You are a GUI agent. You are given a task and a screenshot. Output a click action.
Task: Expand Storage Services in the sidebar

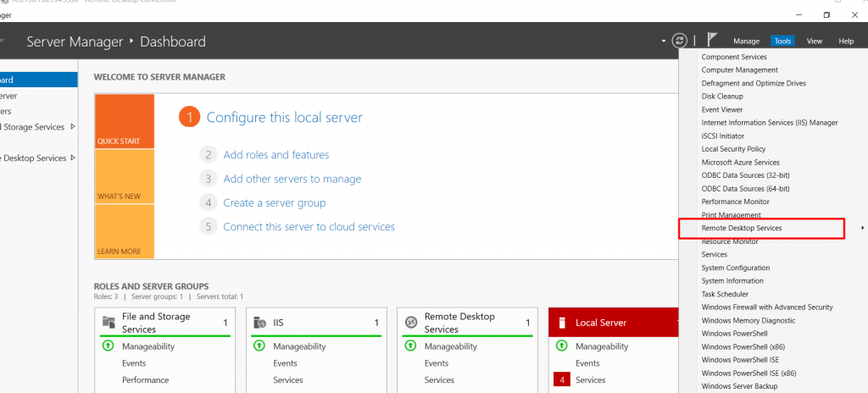73,127
